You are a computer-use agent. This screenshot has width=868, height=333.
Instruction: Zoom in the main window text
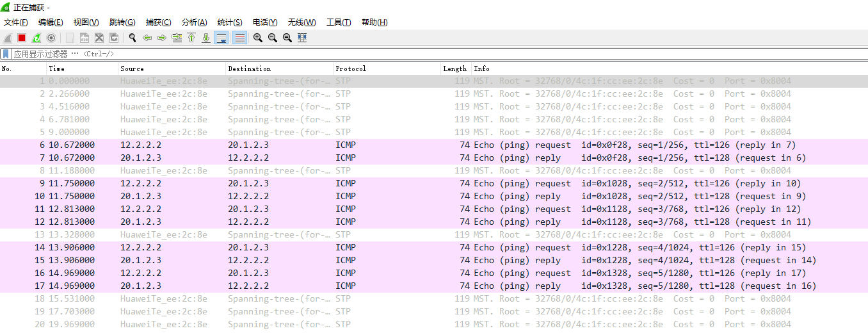point(258,38)
